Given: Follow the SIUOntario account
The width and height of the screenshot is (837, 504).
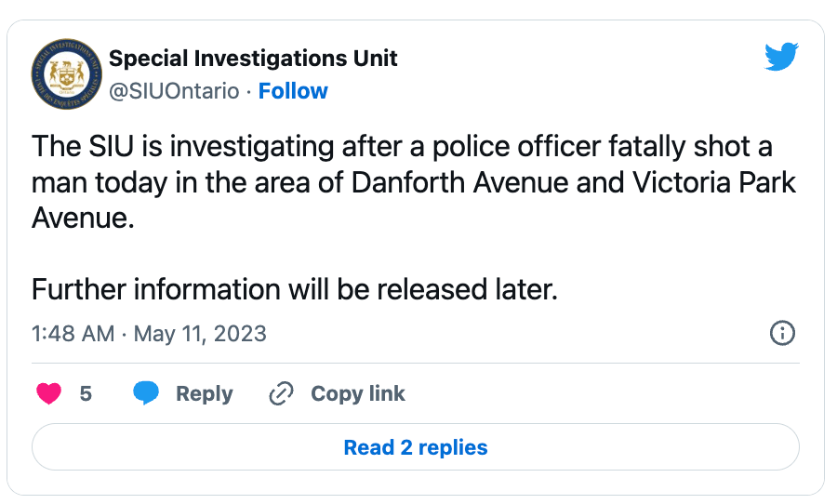Looking at the screenshot, I should tap(293, 91).
